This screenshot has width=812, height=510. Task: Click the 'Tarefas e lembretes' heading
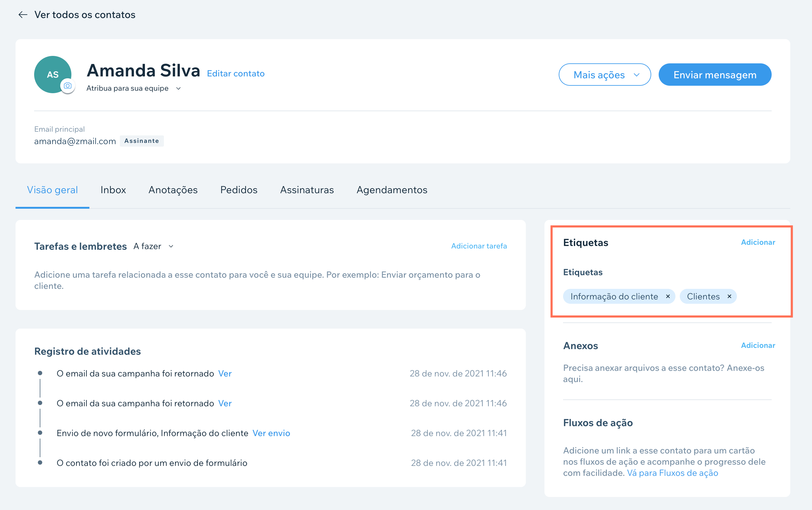pos(81,246)
